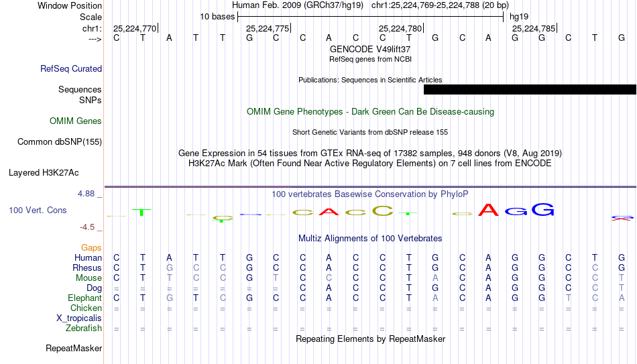
Task: Click the X_tropicalis species row label
Action: tap(79, 318)
